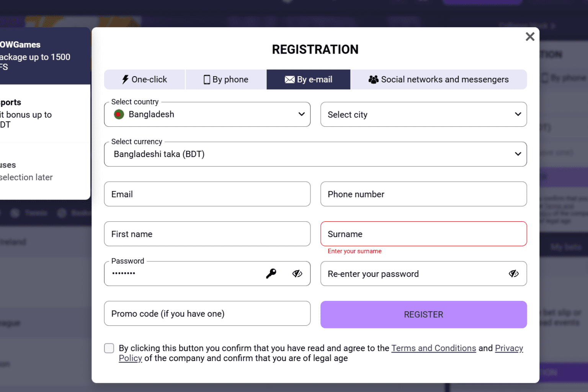
Task: Click the Bangladesh flag icon
Action: pyautogui.click(x=119, y=114)
